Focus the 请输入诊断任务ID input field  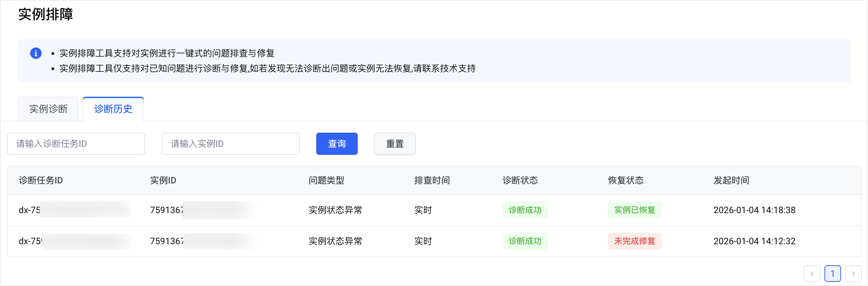76,144
